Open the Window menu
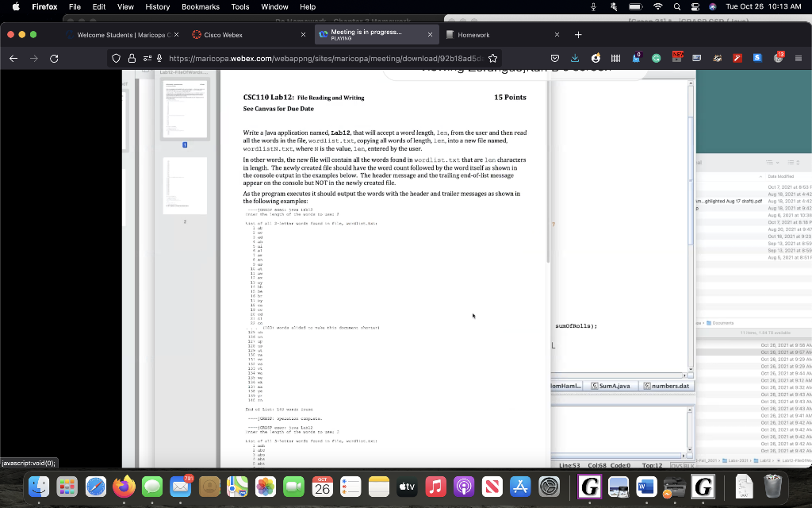812x508 pixels. coord(274,6)
